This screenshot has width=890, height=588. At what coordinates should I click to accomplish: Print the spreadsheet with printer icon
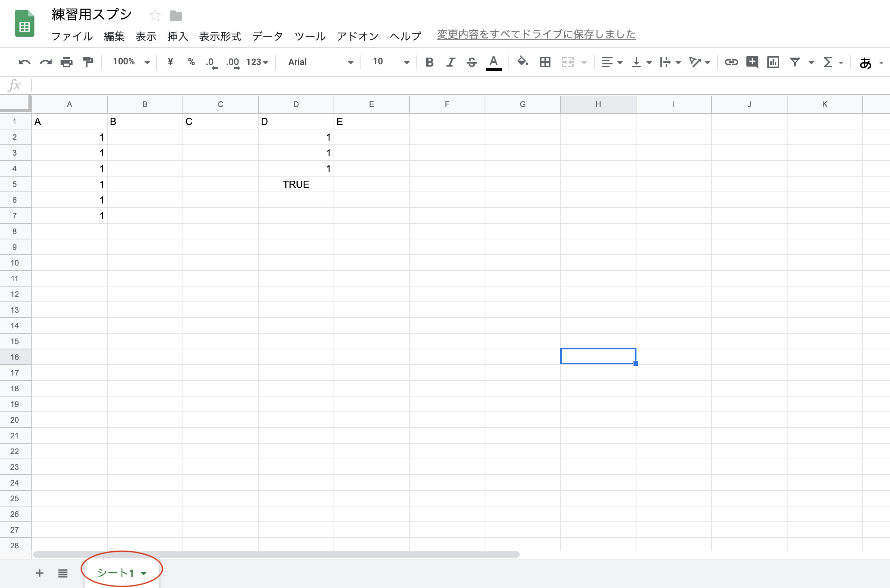(67, 62)
